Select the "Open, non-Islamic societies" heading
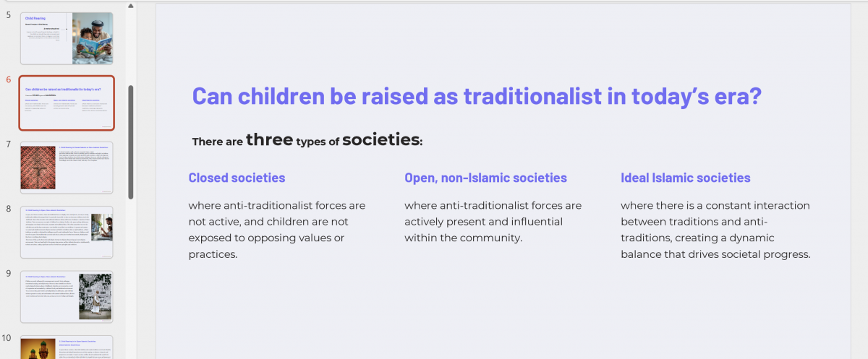The width and height of the screenshot is (868, 359). (x=485, y=178)
